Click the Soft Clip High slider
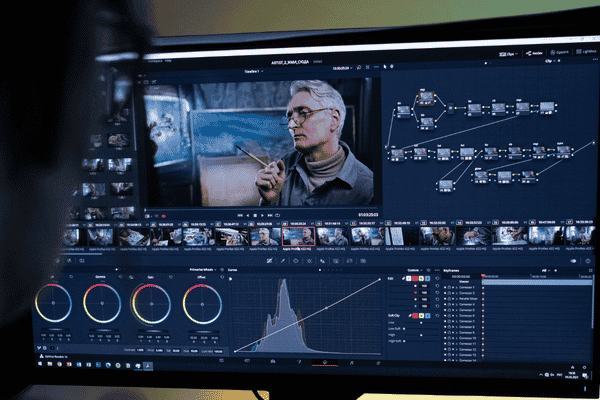Image resolution: width=600 pixels, height=400 pixels. tap(421, 335)
